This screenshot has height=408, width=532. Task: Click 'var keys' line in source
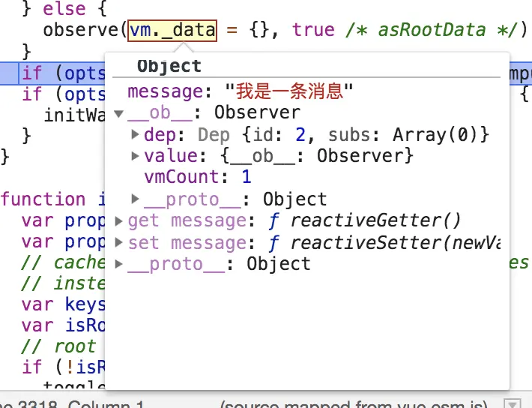[63, 304]
